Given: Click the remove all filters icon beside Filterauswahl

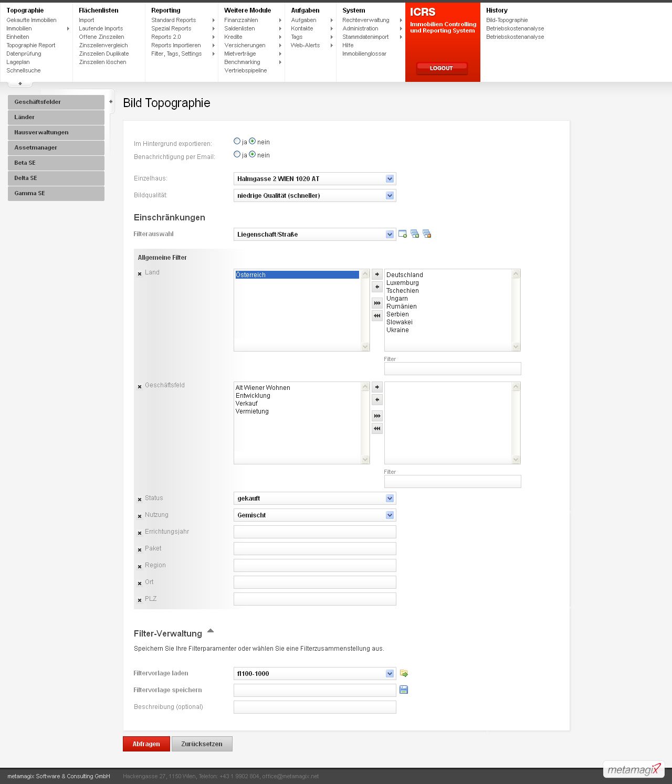Looking at the screenshot, I should click(427, 234).
